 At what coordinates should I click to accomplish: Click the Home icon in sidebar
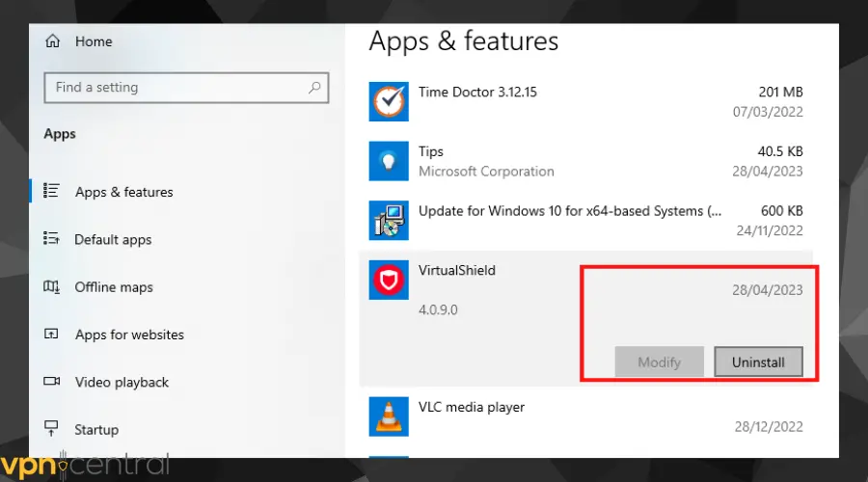[x=52, y=41]
